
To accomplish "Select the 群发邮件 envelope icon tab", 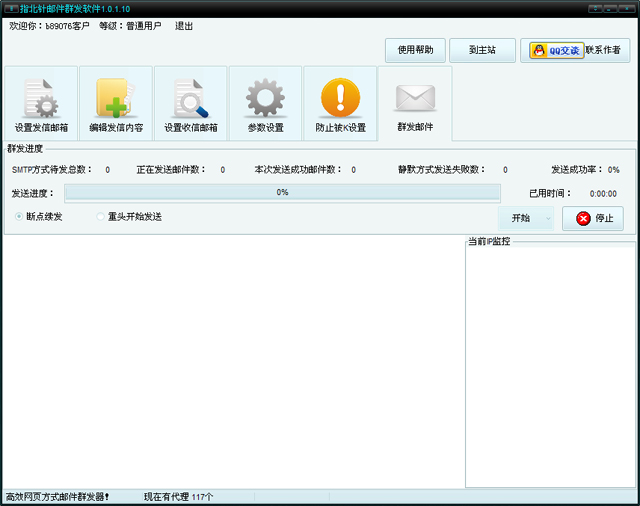I will [x=415, y=104].
